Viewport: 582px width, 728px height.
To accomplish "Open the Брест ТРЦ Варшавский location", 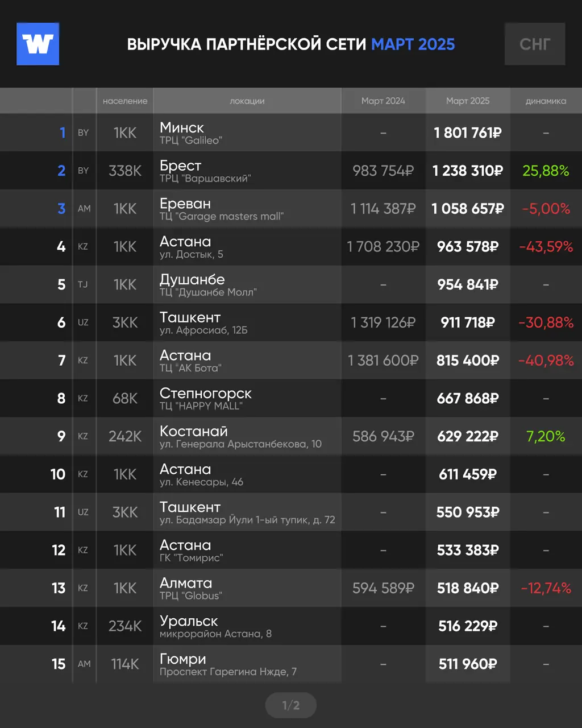I will click(x=205, y=171).
